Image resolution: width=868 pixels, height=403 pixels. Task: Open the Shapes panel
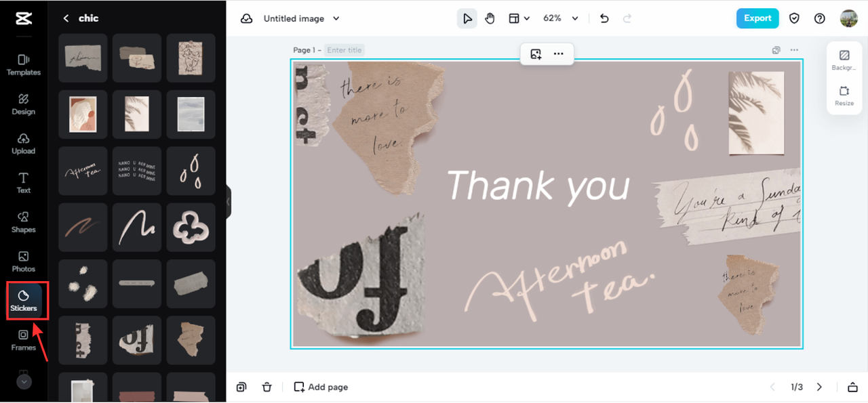tap(23, 222)
